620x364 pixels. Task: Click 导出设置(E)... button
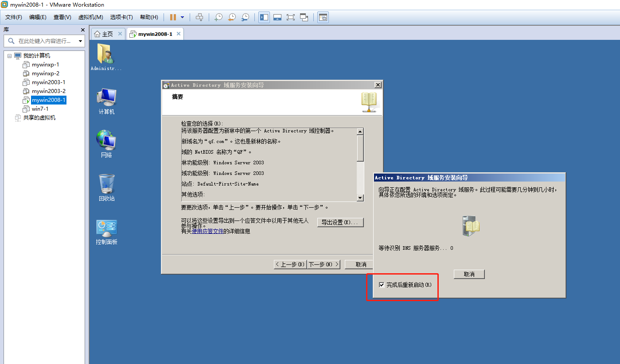pyautogui.click(x=340, y=222)
